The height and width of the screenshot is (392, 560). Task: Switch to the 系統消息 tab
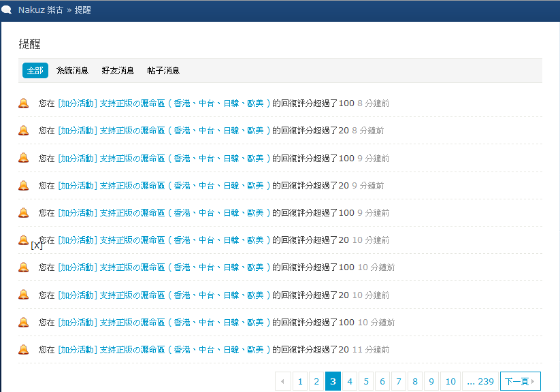(x=72, y=70)
